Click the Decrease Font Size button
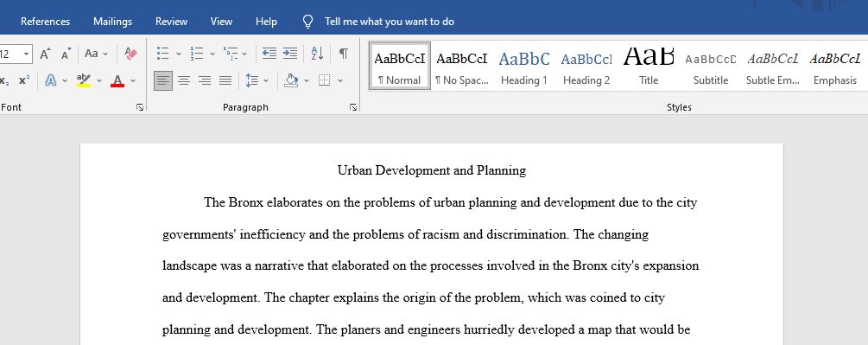Image resolution: width=868 pixels, height=345 pixels. click(66, 54)
